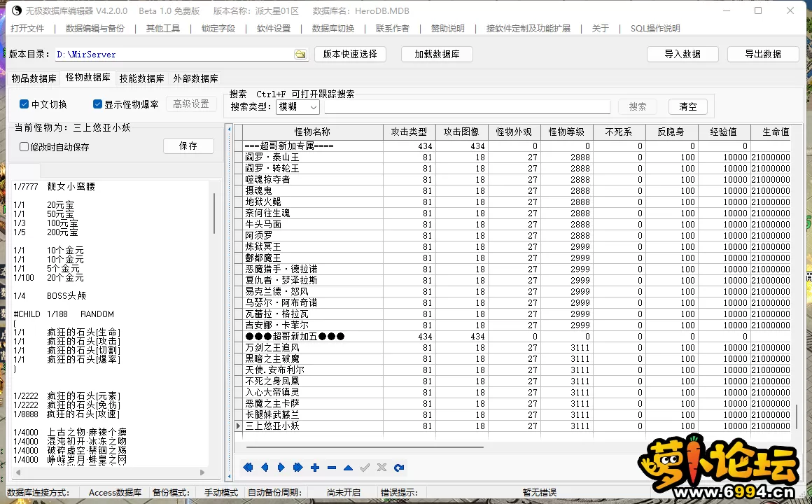
Task: Collapse panel via top splitter arrow
Action: click(230, 129)
